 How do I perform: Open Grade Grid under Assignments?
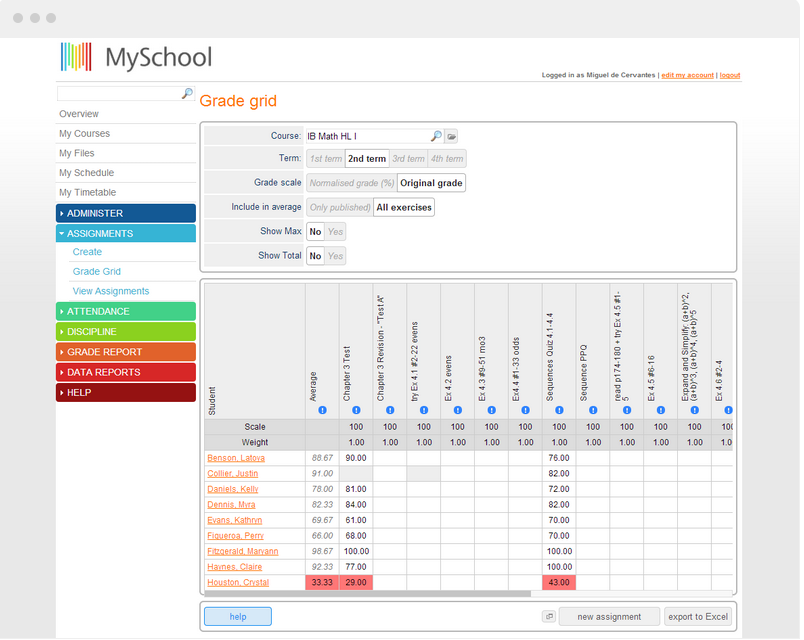point(96,271)
